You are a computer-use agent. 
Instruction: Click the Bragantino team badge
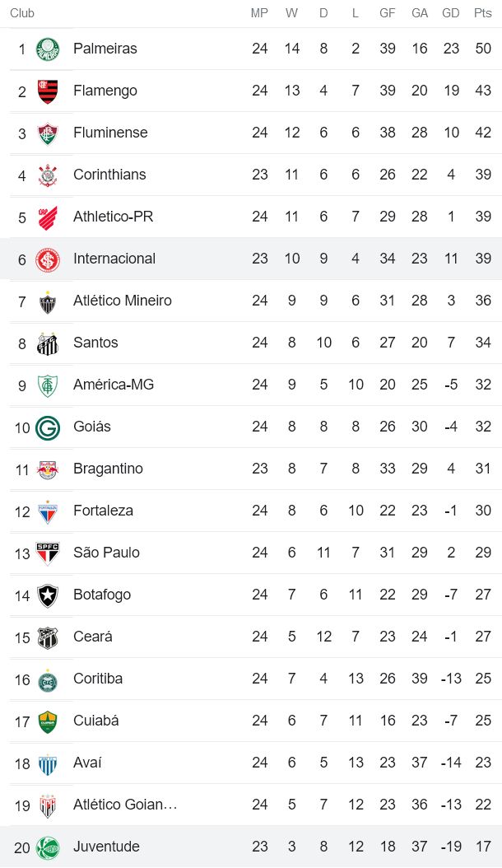pyautogui.click(x=48, y=469)
